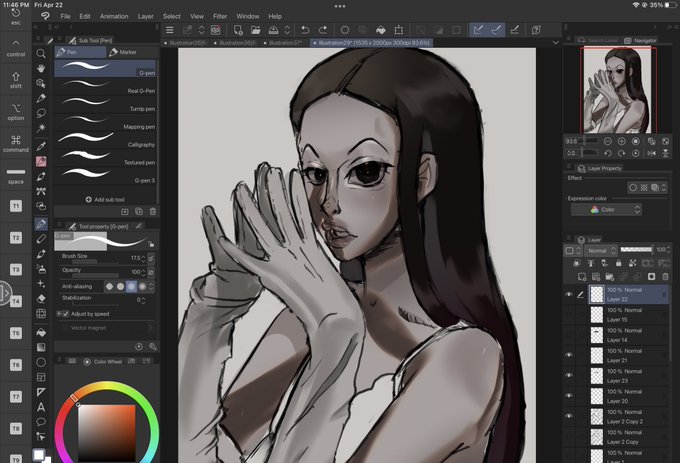
Task: Toggle the Lock layer icon
Action: point(618,263)
